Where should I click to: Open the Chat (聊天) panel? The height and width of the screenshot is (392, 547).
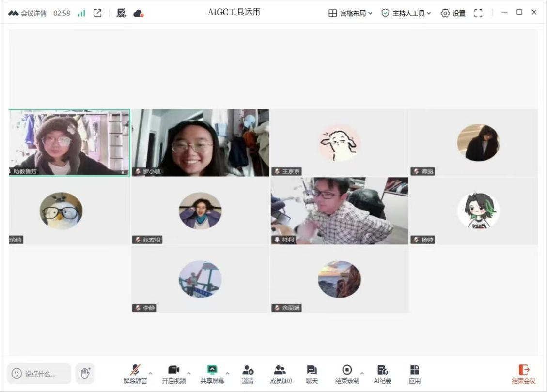coord(312,374)
